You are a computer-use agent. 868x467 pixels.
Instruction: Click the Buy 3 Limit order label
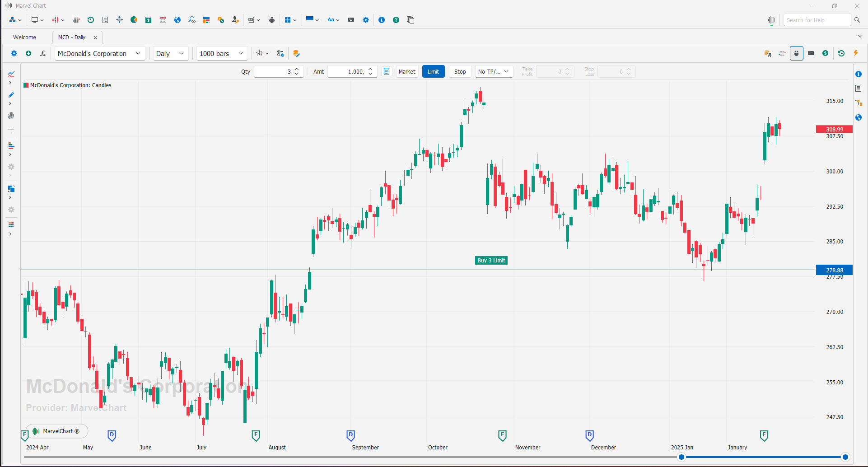click(x=491, y=261)
